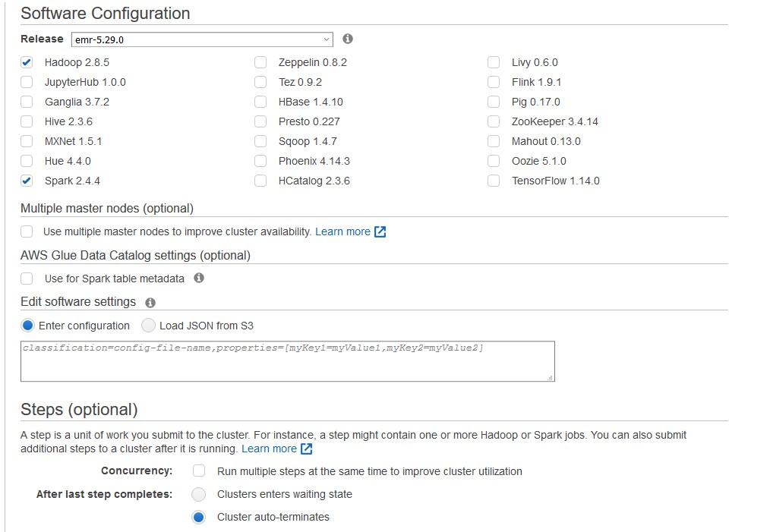
Task: Click the AWS Glue Data Catalog settings heading
Action: tap(135, 255)
